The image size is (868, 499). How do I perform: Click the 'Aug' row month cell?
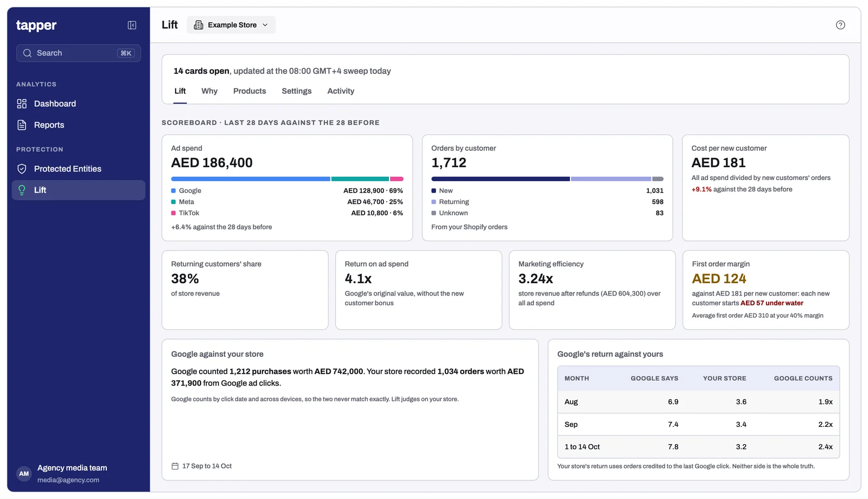click(571, 402)
